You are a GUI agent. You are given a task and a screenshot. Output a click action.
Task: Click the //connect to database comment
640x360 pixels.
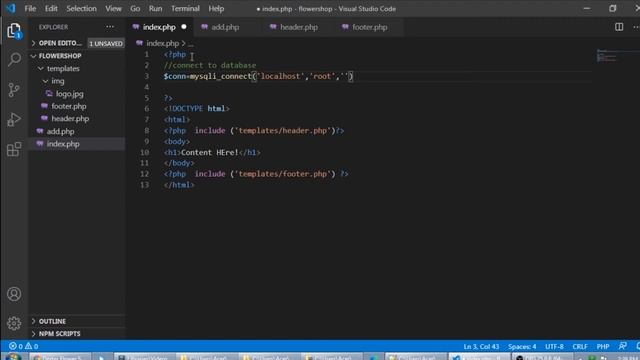pyautogui.click(x=210, y=65)
